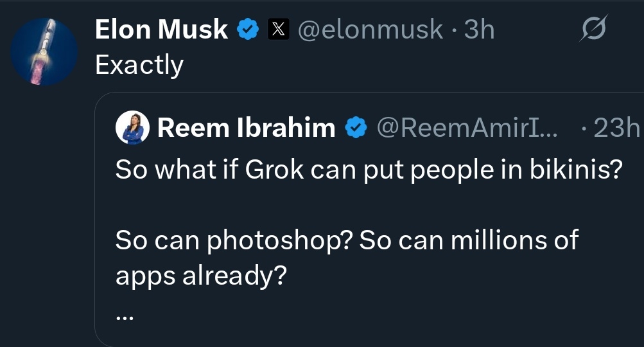
Task: Expand the truncated quote via ellipsis
Action: [x=123, y=315]
